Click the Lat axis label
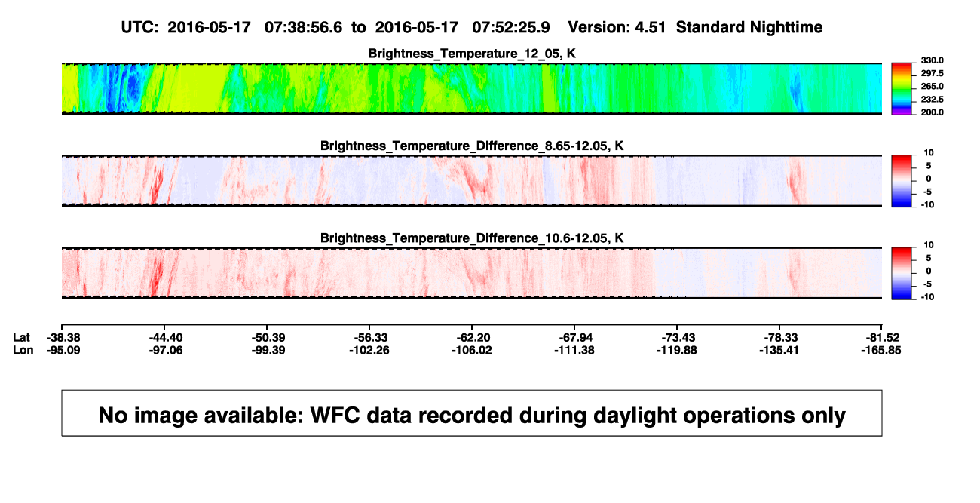The height and width of the screenshot is (503, 980). [x=23, y=337]
